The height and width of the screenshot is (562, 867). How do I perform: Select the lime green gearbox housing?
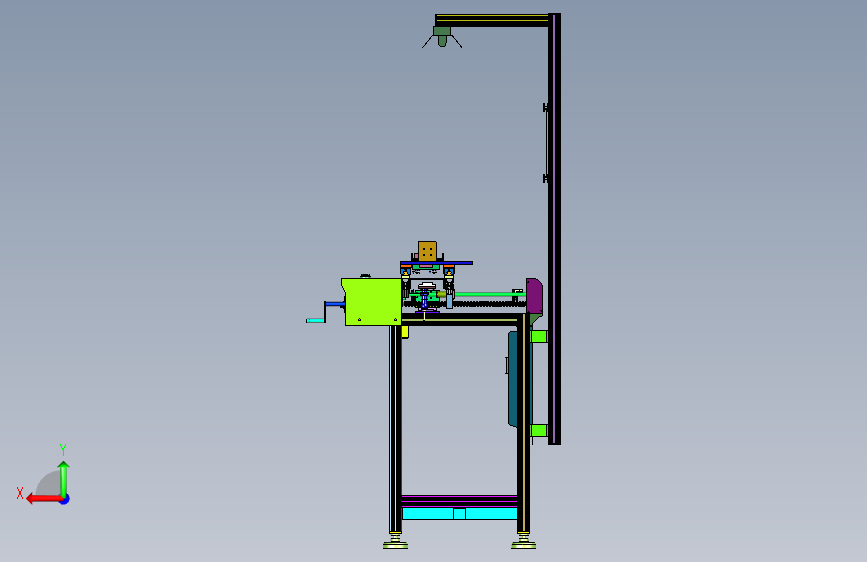coord(372,301)
